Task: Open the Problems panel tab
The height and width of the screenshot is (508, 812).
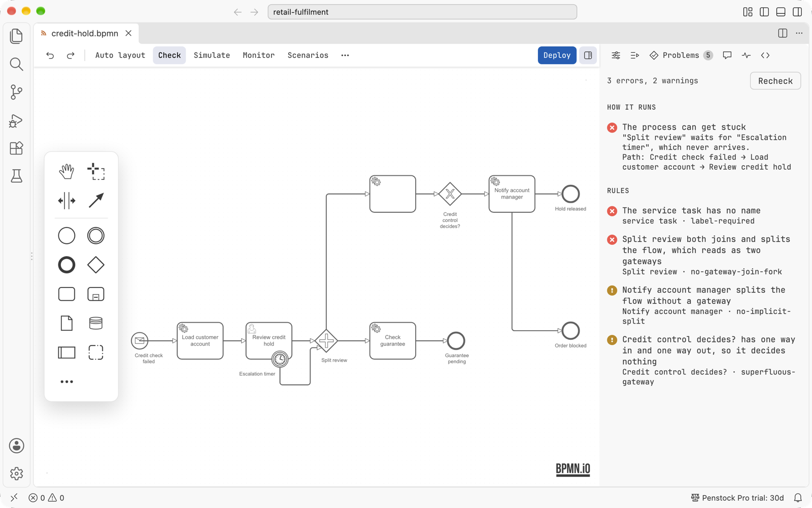Action: (681, 55)
